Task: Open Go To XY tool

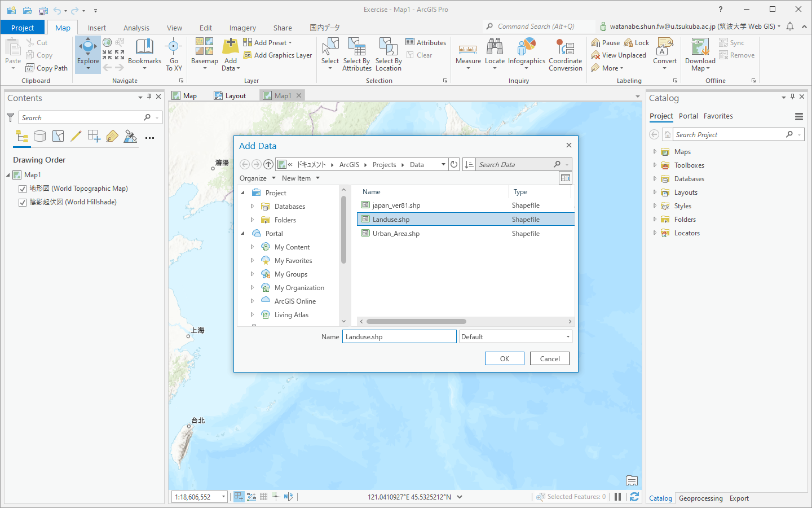Action: point(174,54)
